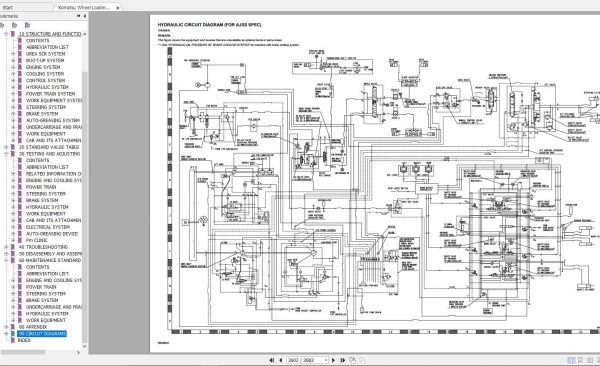600x366 pixels.
Task: Expand the 50 DISASSEMBLY AND ASSEMBLY section
Action: coord(6,254)
